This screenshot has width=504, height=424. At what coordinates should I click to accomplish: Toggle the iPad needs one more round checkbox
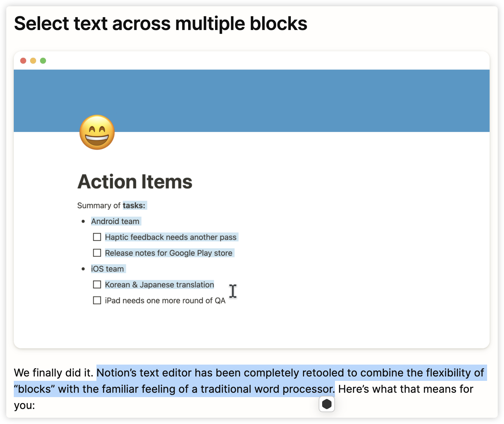97,300
